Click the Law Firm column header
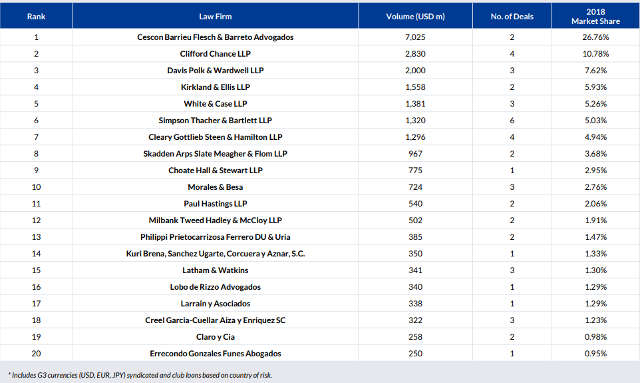This screenshot has height=383, width=640. [216, 16]
